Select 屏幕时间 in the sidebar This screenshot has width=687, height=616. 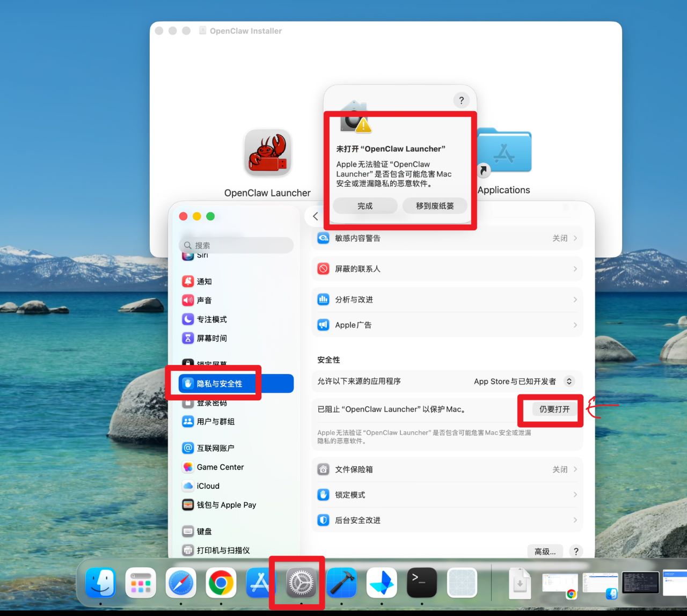coord(211,338)
